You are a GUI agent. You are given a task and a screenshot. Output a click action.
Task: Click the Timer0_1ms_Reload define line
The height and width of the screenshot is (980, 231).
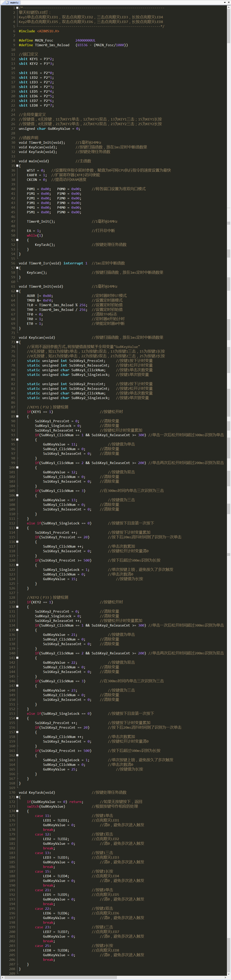[x=73, y=45]
